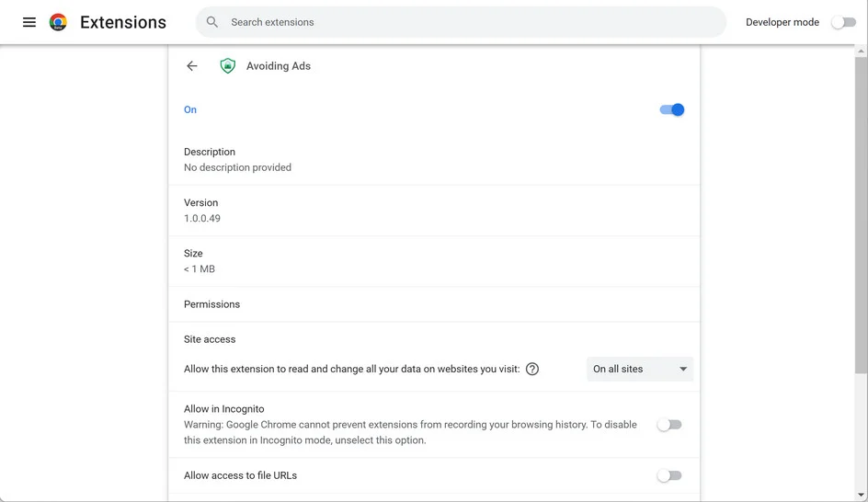Turn off the Avoiding Ads extension

[x=672, y=109]
